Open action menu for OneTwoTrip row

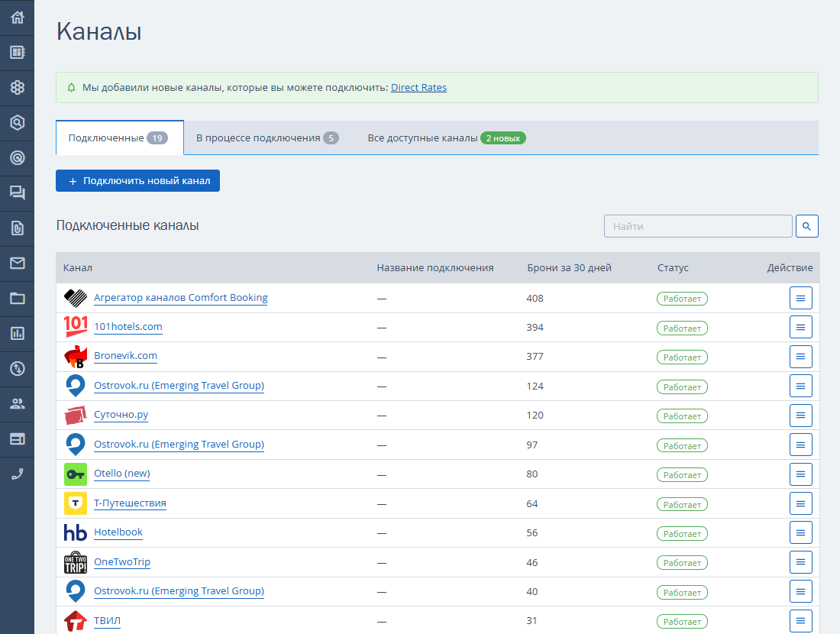[x=801, y=562]
